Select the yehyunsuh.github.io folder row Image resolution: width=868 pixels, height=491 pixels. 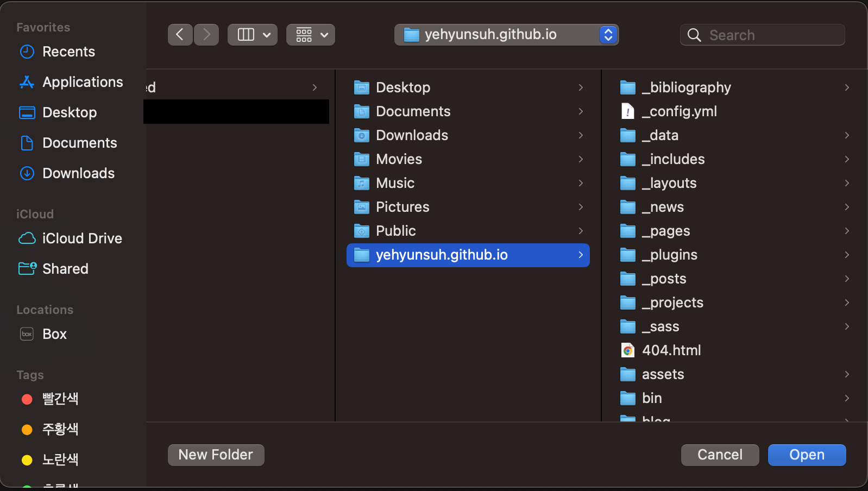(x=468, y=255)
